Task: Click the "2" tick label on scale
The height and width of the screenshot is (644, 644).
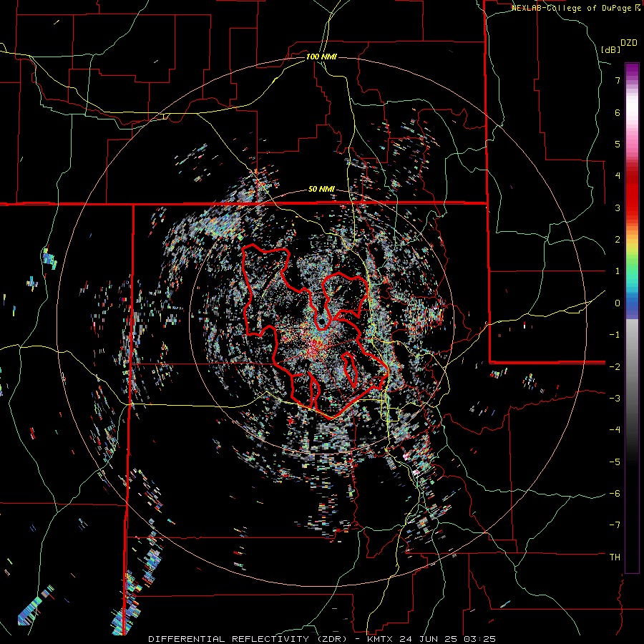Action: pos(618,240)
